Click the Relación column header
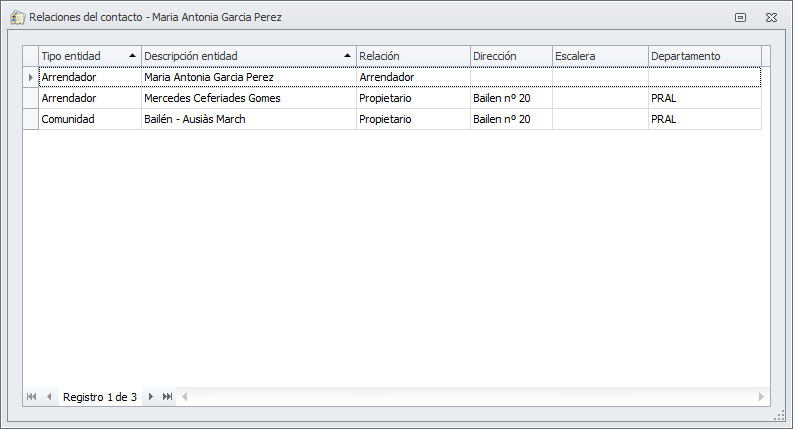Screen dimensions: 793x429 [x=412, y=56]
